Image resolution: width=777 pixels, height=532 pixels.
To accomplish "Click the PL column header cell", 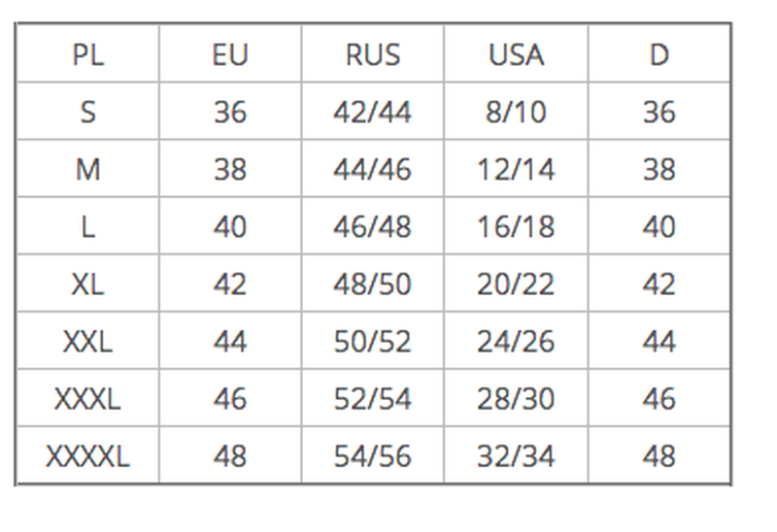I will 88,54.
